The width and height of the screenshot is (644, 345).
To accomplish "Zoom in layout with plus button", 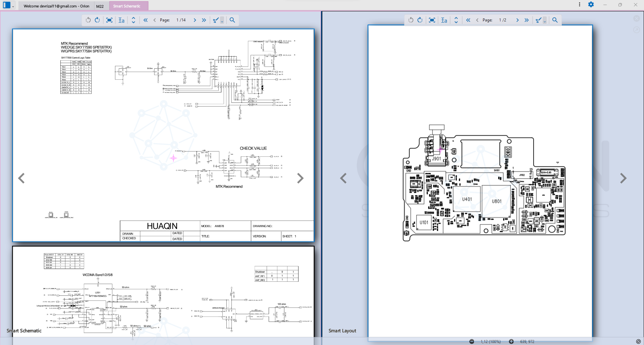I will [511, 341].
